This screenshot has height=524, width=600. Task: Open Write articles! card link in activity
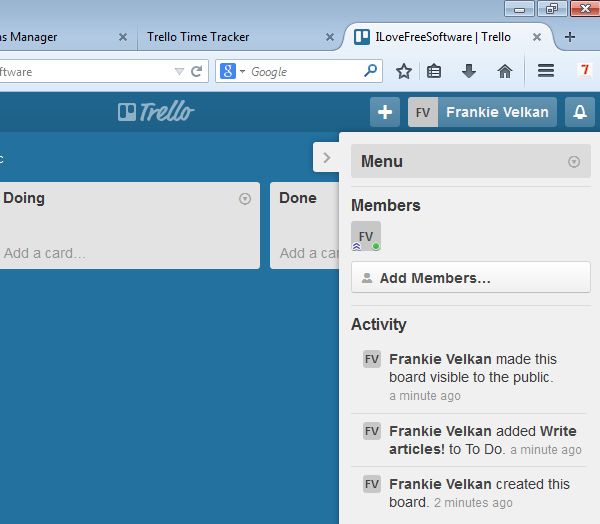tap(483, 440)
